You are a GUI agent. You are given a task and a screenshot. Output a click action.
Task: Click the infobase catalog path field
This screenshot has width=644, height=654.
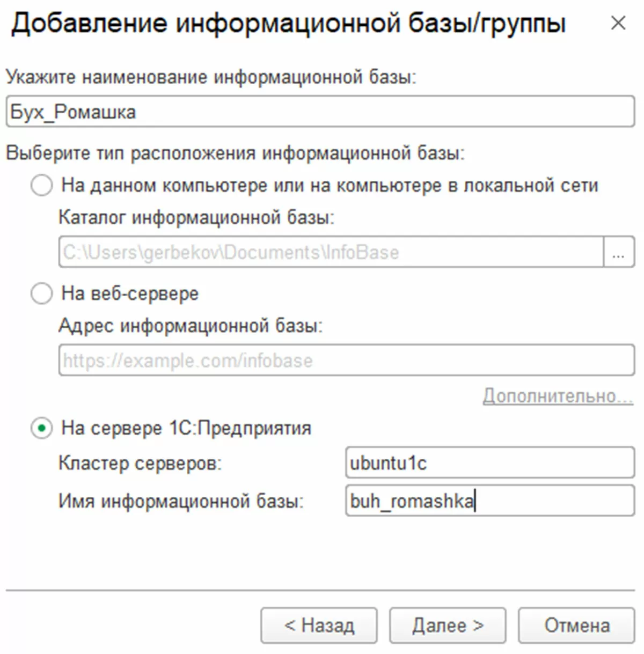331,252
